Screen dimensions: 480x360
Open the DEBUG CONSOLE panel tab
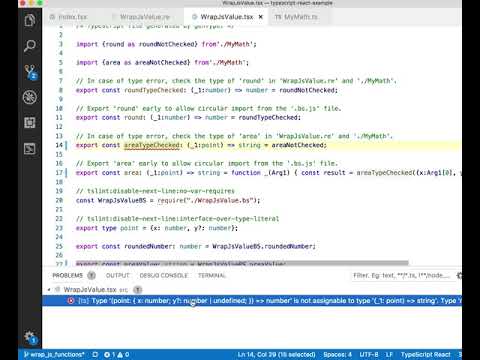[164, 275]
